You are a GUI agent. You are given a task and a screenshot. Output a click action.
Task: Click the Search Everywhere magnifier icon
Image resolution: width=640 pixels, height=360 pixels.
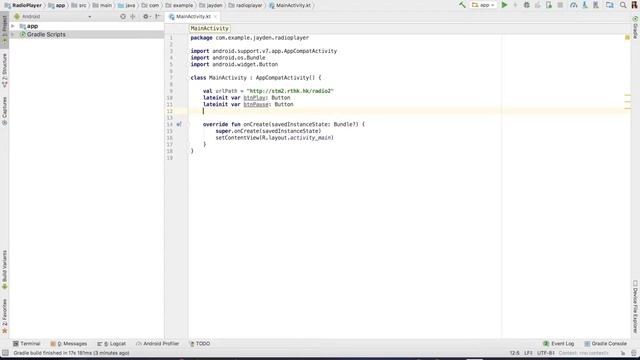623,5
